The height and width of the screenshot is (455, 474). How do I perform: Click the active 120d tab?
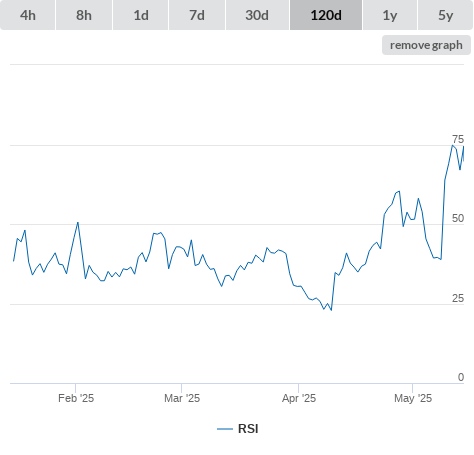[x=326, y=15]
